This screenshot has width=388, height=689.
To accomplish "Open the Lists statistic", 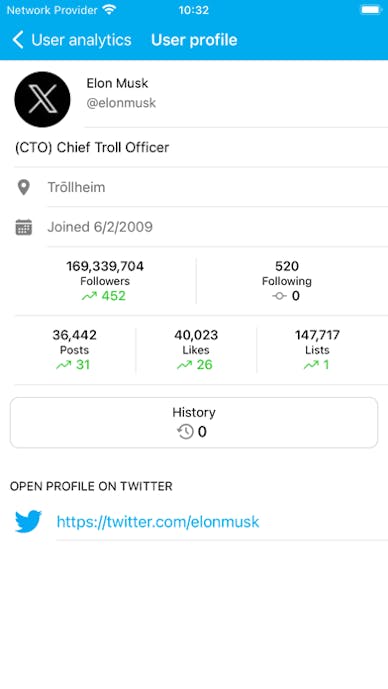I will pyautogui.click(x=317, y=350).
